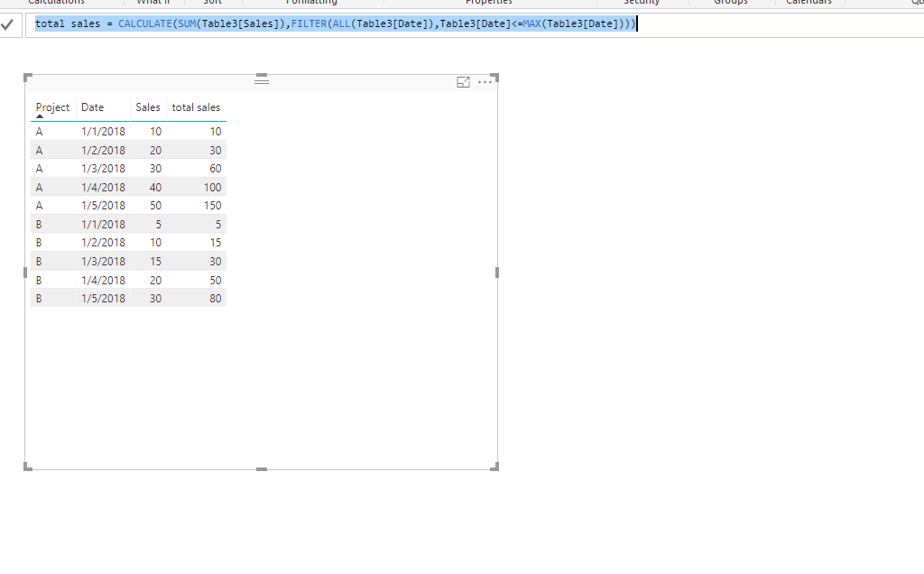Select date 1/5/2018 in Project A row
This screenshot has height=574, width=924.
(x=103, y=206)
